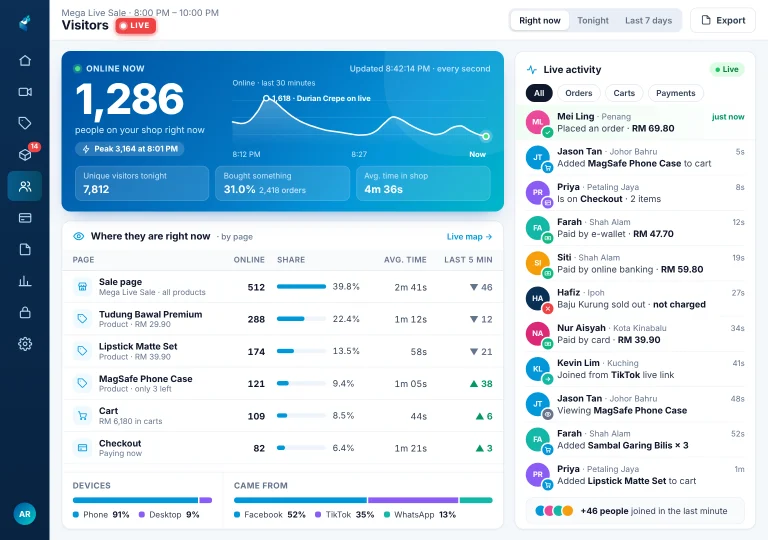Open the Live map link
768x540 pixels.
[469, 237]
